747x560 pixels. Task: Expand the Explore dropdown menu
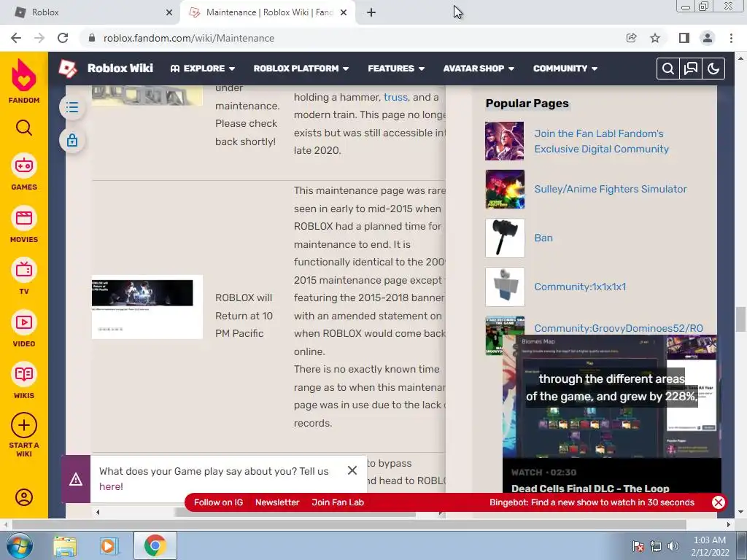coord(203,69)
